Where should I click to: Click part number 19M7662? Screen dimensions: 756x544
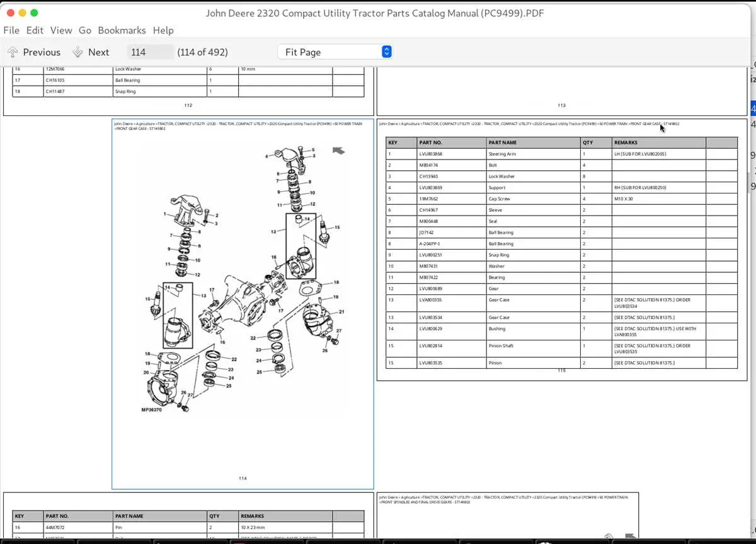428,199
